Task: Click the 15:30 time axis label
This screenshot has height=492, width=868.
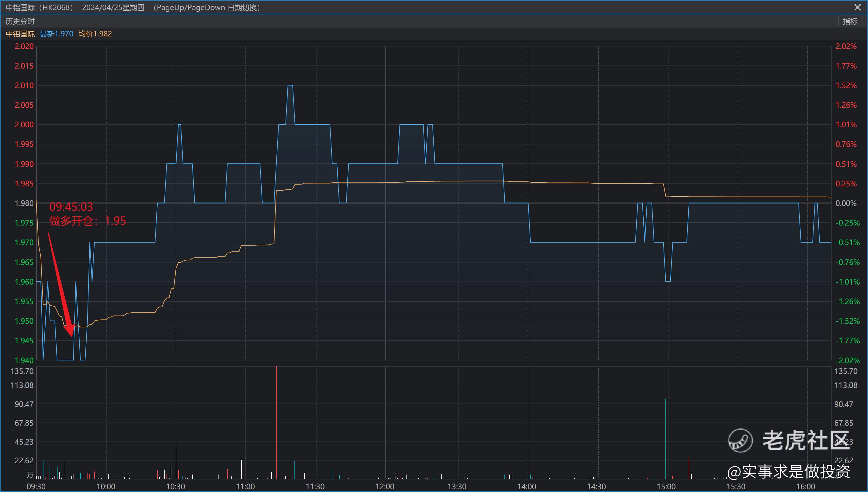Action: [736, 486]
